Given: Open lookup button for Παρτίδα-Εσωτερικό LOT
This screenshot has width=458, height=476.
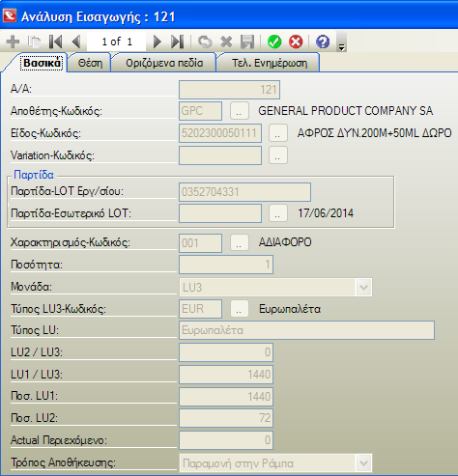Looking at the screenshot, I should (x=278, y=213).
